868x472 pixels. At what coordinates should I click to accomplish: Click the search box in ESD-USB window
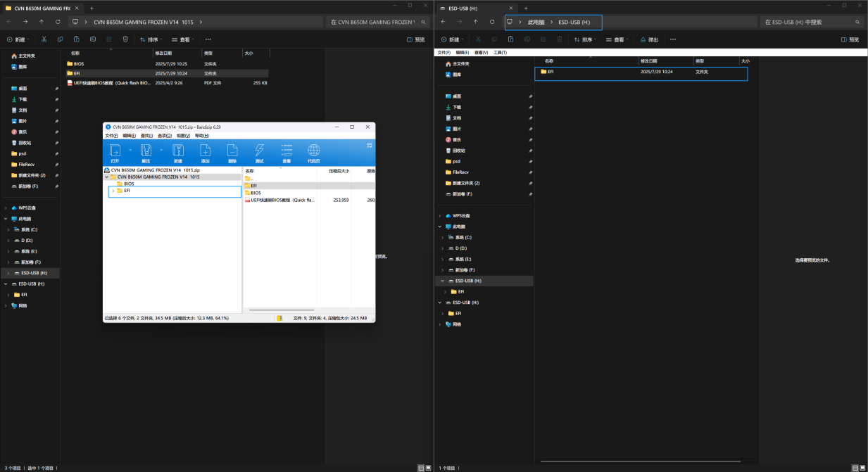pyautogui.click(x=810, y=22)
